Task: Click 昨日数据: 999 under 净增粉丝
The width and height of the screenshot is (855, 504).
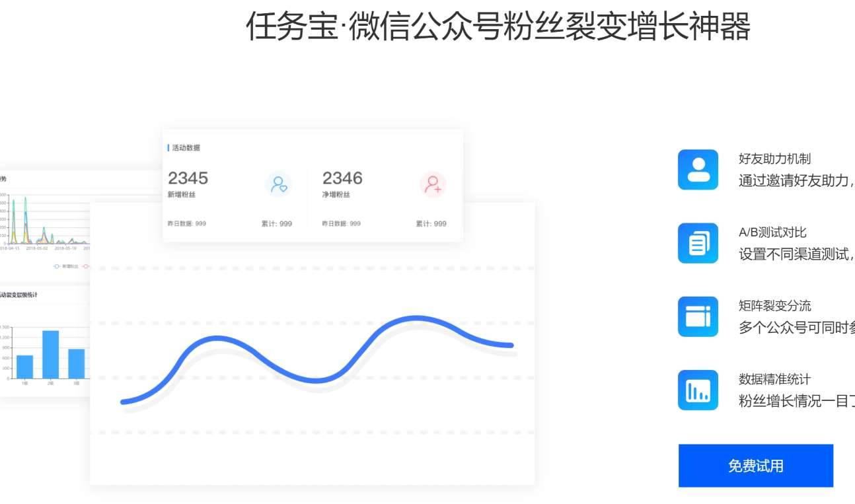Action: click(342, 224)
